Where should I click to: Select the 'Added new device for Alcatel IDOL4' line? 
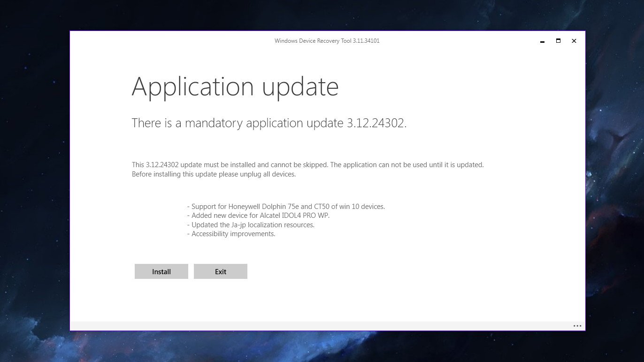(258, 216)
